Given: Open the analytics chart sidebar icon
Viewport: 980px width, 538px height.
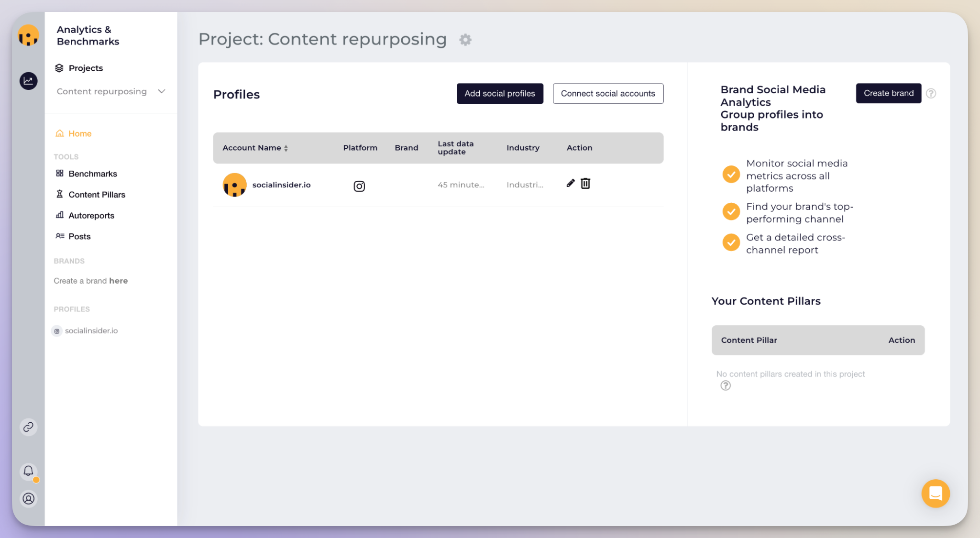Looking at the screenshot, I should (28, 81).
